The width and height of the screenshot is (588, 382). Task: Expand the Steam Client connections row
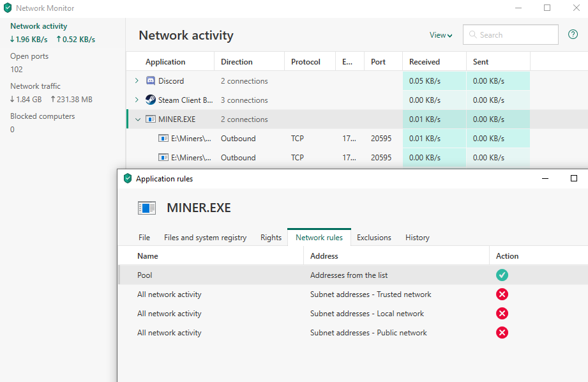click(x=137, y=100)
